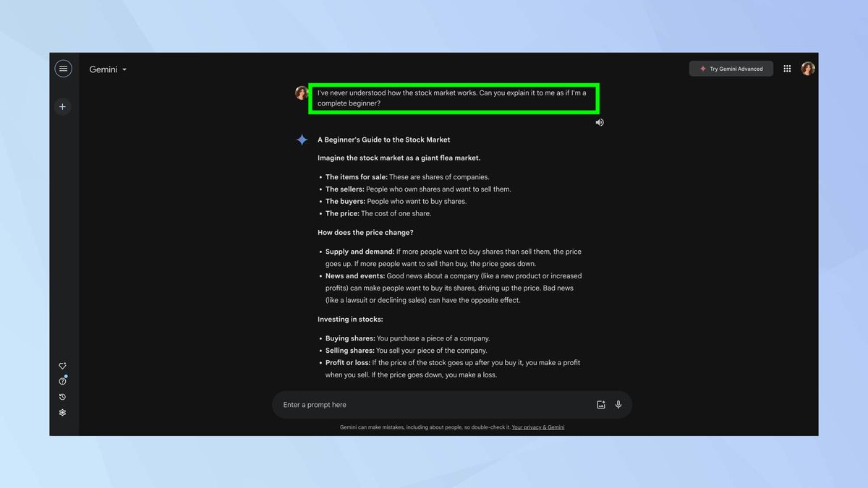
Task: Click the gem icon in the sidebar
Action: (62, 365)
